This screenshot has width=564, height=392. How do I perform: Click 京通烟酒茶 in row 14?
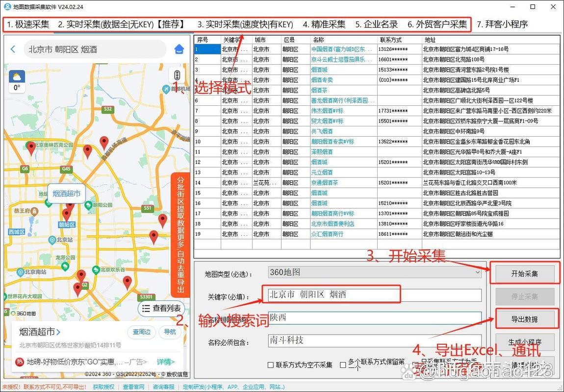325,183
